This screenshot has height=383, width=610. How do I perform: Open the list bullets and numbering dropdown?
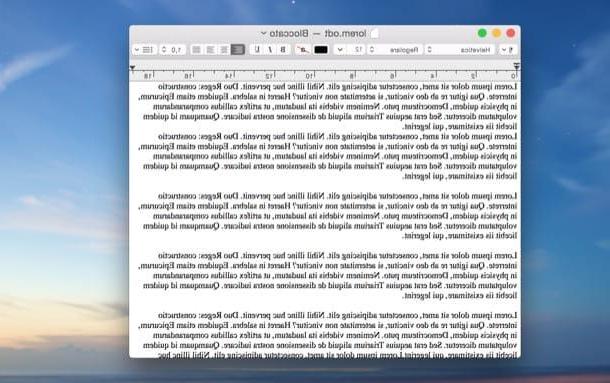point(144,50)
